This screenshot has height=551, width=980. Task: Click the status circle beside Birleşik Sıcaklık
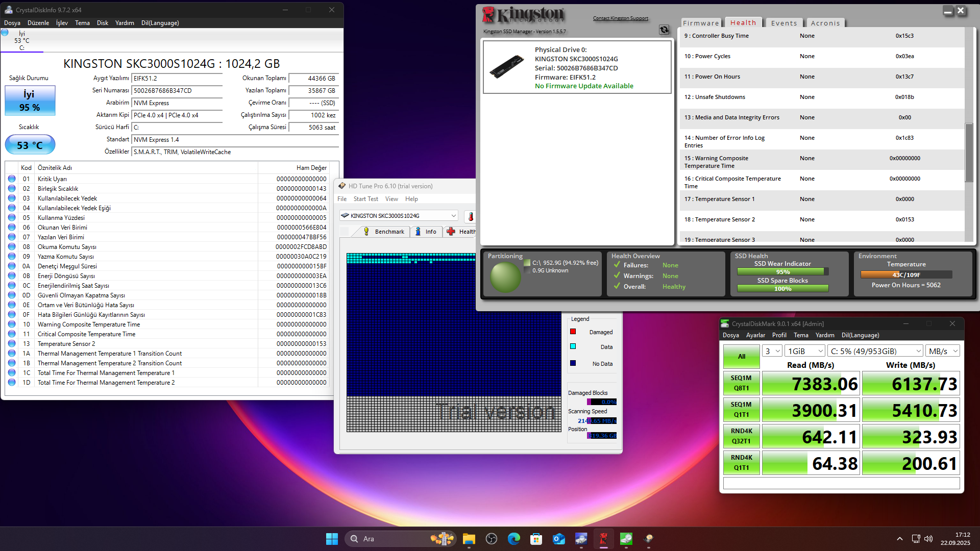[12, 189]
